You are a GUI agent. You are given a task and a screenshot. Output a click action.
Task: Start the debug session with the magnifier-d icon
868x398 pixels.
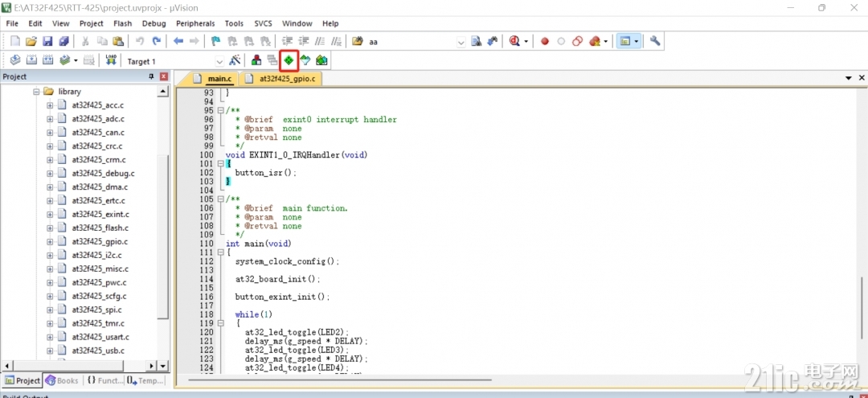pyautogui.click(x=515, y=41)
